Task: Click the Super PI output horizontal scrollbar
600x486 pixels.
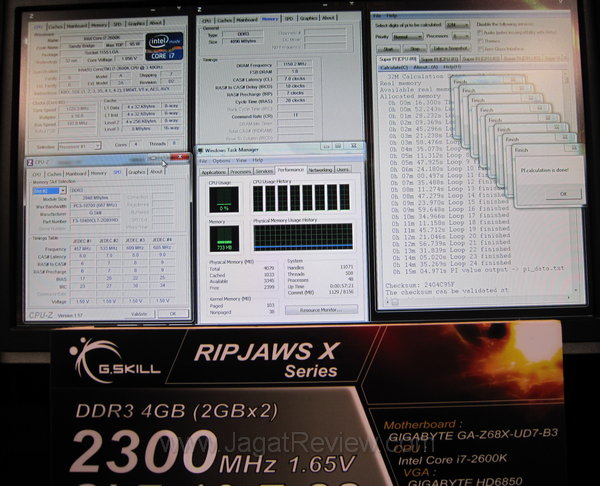Action: tap(476, 302)
